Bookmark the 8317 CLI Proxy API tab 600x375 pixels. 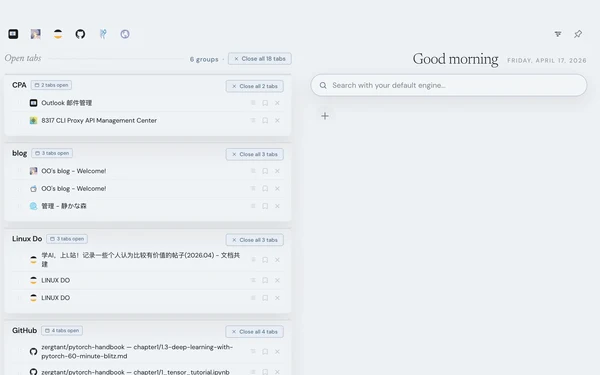pyautogui.click(x=265, y=121)
